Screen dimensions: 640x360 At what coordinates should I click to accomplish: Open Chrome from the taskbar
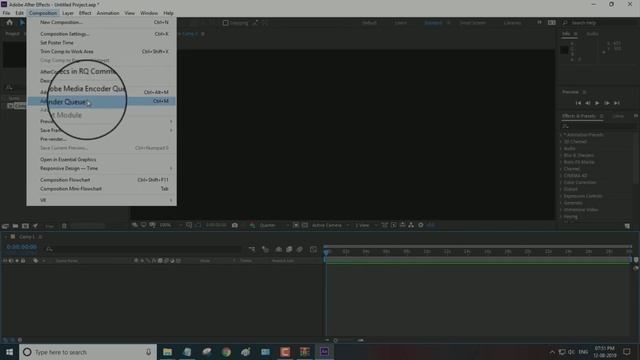pos(226,352)
